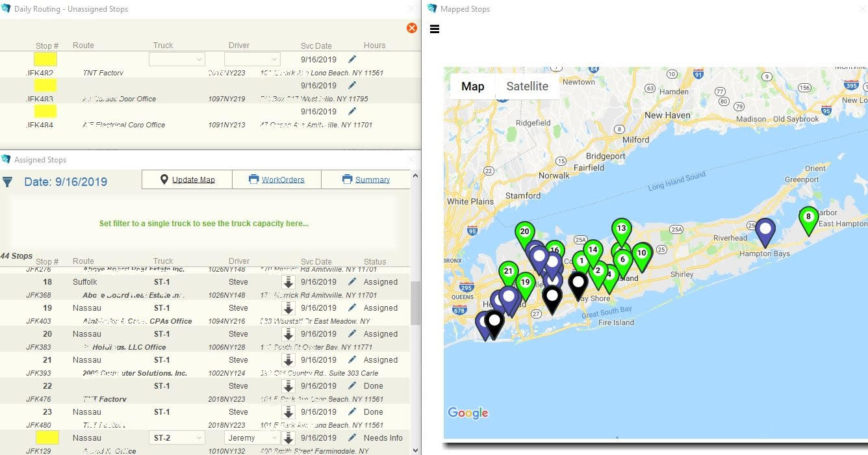Click the Suffolk route on stop 18

point(85,282)
